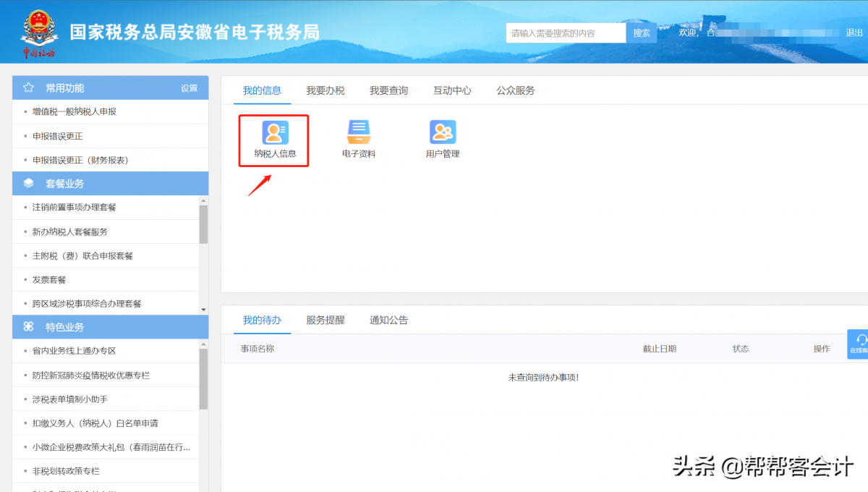
Task: Click the search input field
Action: coord(565,33)
